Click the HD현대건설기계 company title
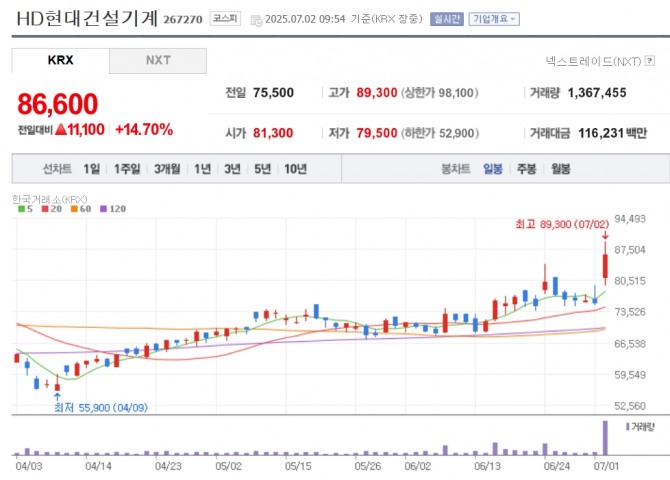 pyautogui.click(x=87, y=18)
